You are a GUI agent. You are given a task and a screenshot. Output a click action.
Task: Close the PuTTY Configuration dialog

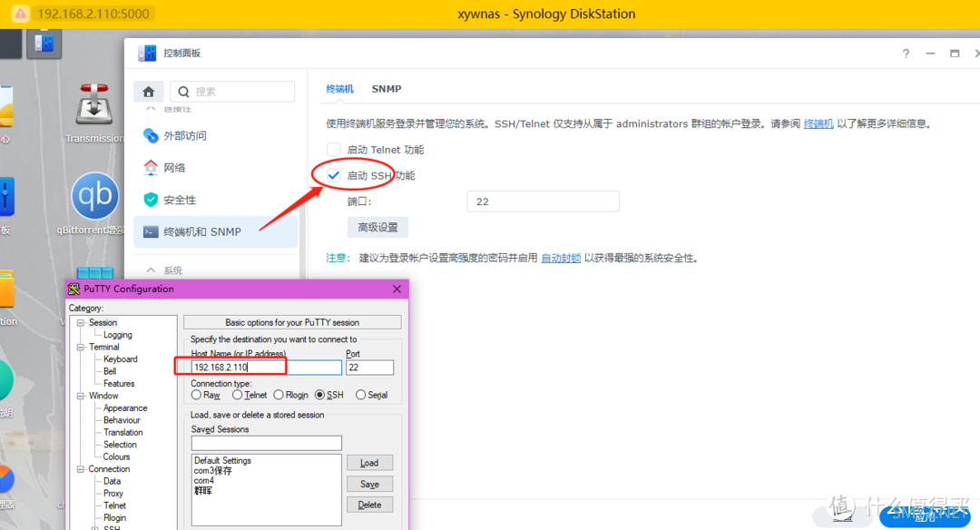(397, 289)
